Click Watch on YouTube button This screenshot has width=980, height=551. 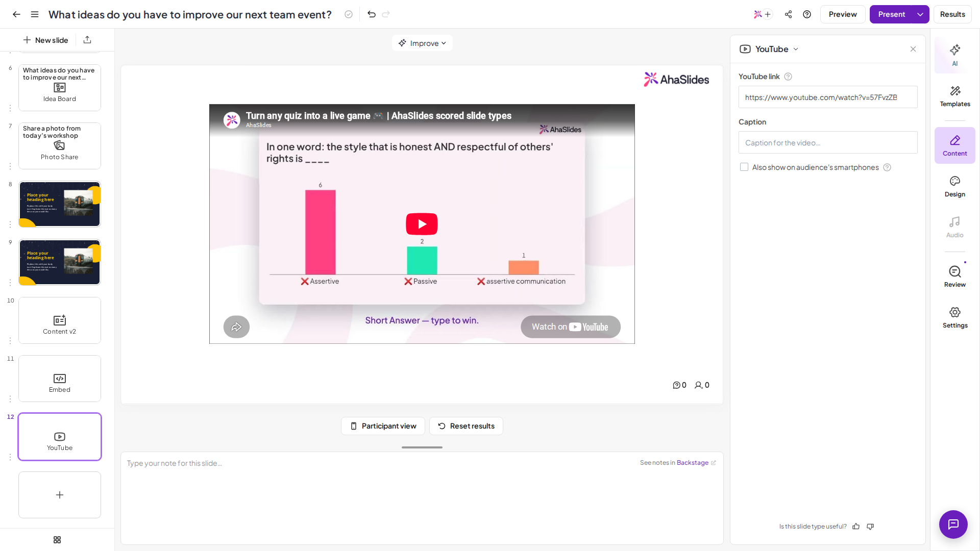click(571, 327)
